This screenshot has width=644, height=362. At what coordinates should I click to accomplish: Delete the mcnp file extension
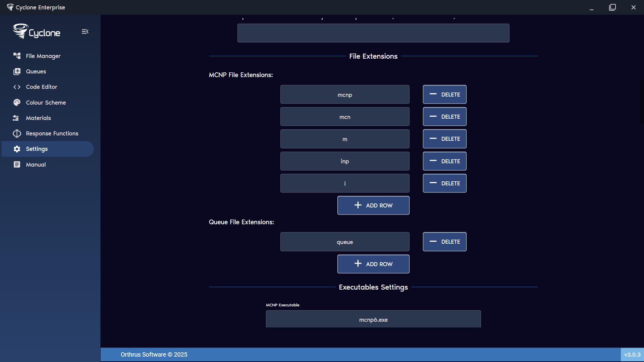tap(444, 94)
